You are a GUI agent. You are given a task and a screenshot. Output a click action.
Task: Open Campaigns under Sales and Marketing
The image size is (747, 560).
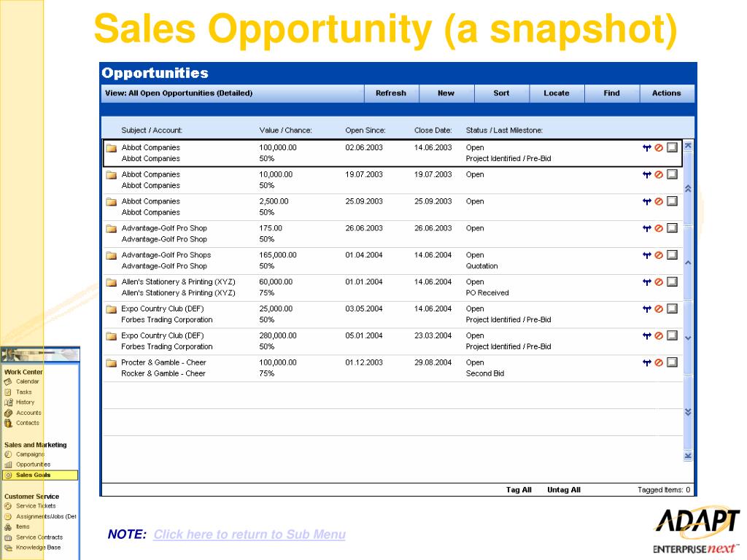click(x=30, y=454)
